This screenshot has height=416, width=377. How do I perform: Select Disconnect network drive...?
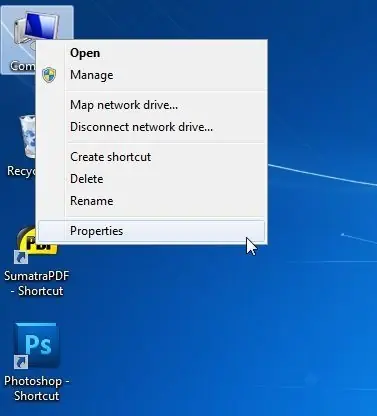pyautogui.click(x=152, y=127)
